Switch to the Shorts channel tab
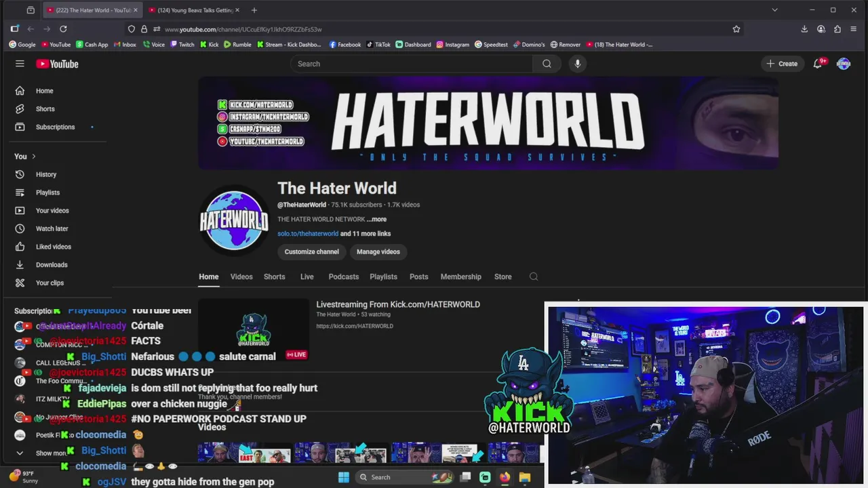The width and height of the screenshot is (868, 488). [x=274, y=277]
